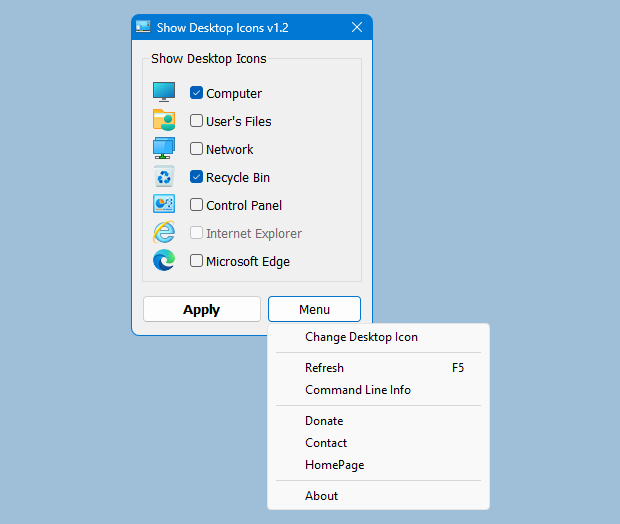Tick the Network checkbox
Screen dimensions: 620x524
[x=197, y=149]
